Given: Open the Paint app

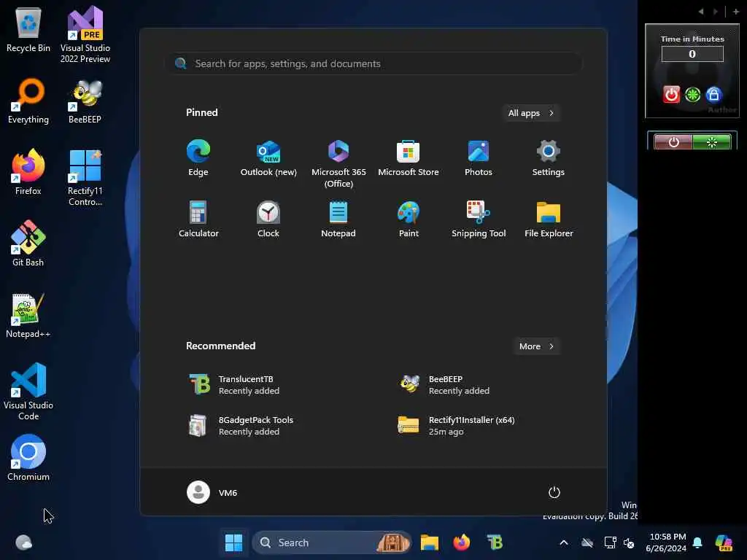Looking at the screenshot, I should click(x=409, y=219).
